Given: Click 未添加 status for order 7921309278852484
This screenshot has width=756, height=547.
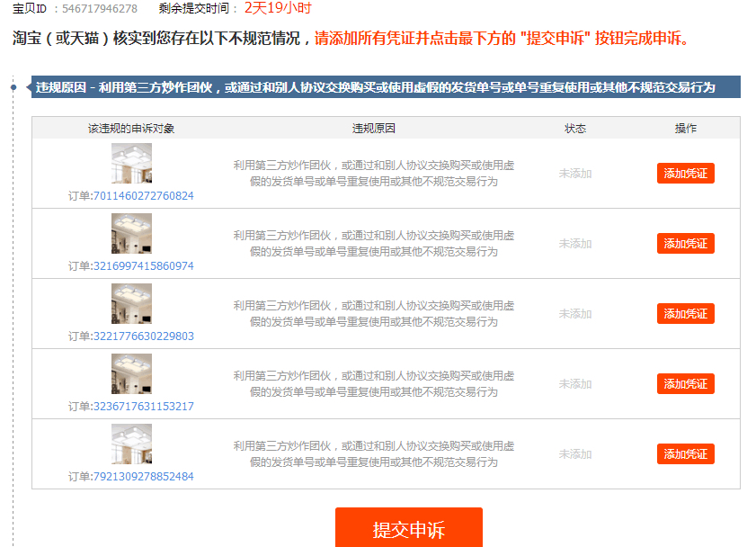Looking at the screenshot, I should pos(575,454).
